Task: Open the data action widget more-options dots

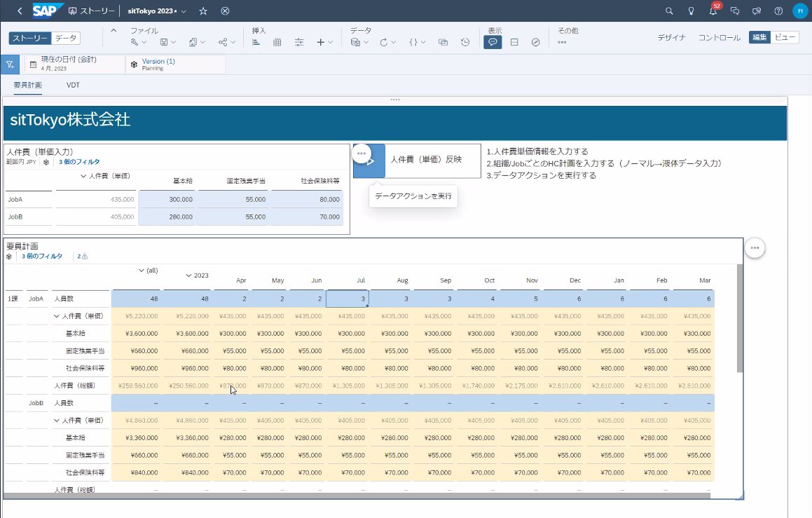Action: pos(362,154)
